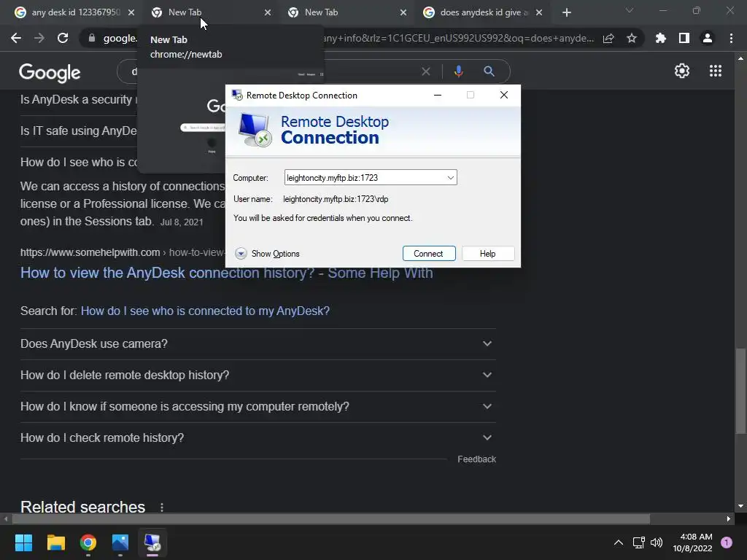Start voice search with microphone icon
The width and height of the screenshot is (747, 560).
pyautogui.click(x=458, y=71)
